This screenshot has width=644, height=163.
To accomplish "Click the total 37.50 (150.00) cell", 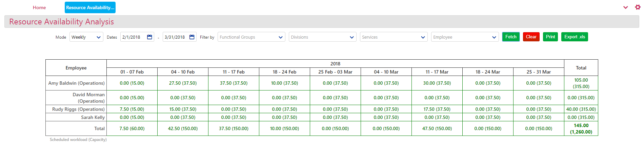I will pyautogui.click(x=234, y=128).
